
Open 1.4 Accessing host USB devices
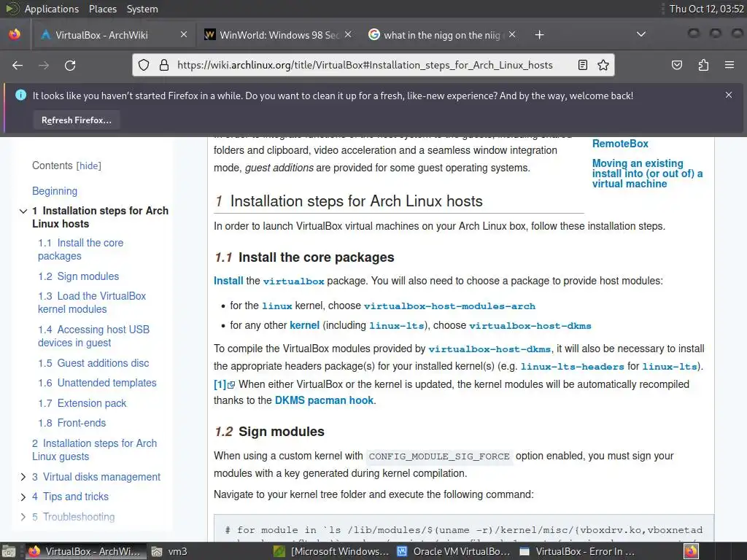coord(94,336)
